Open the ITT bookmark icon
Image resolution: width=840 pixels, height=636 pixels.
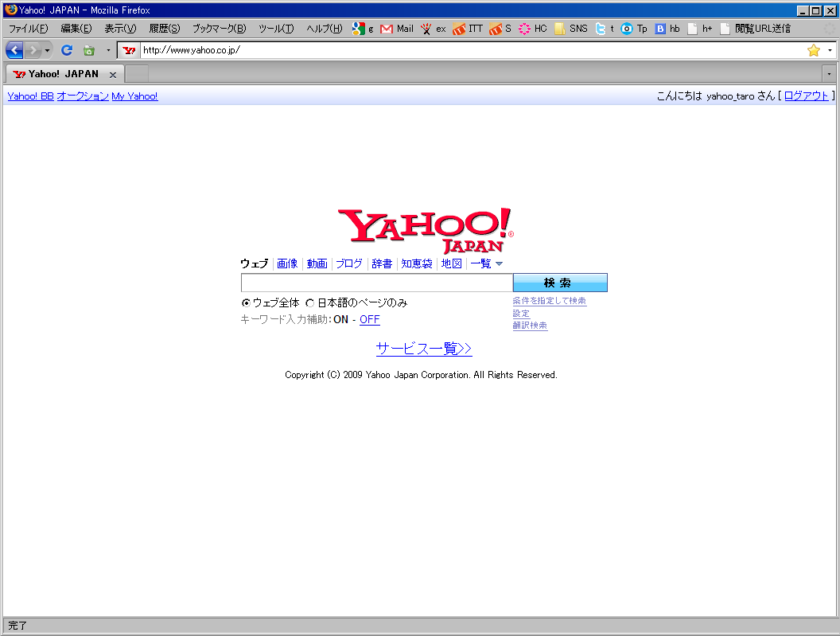pos(467,29)
